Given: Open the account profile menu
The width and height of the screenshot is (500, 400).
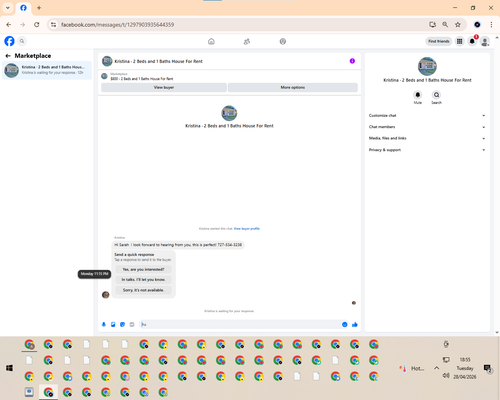Looking at the screenshot, I should coord(485,41).
